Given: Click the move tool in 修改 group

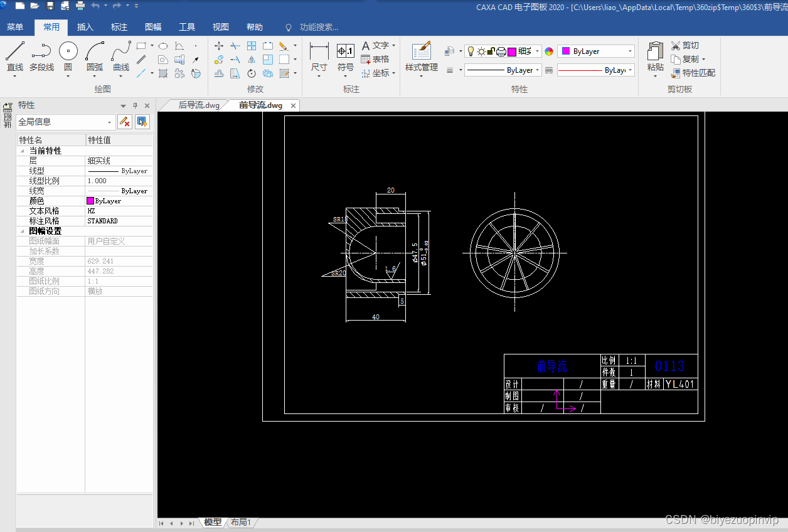Looking at the screenshot, I should click(219, 46).
